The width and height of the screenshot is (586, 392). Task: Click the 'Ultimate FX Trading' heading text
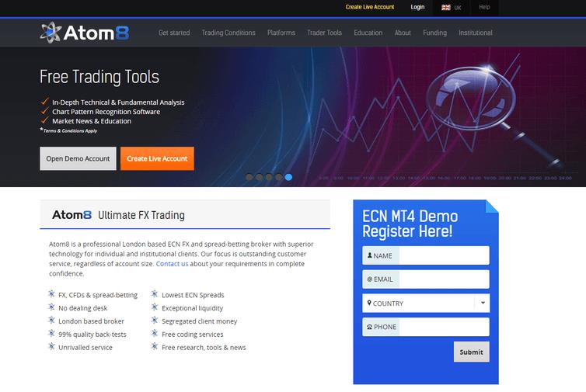tap(141, 215)
